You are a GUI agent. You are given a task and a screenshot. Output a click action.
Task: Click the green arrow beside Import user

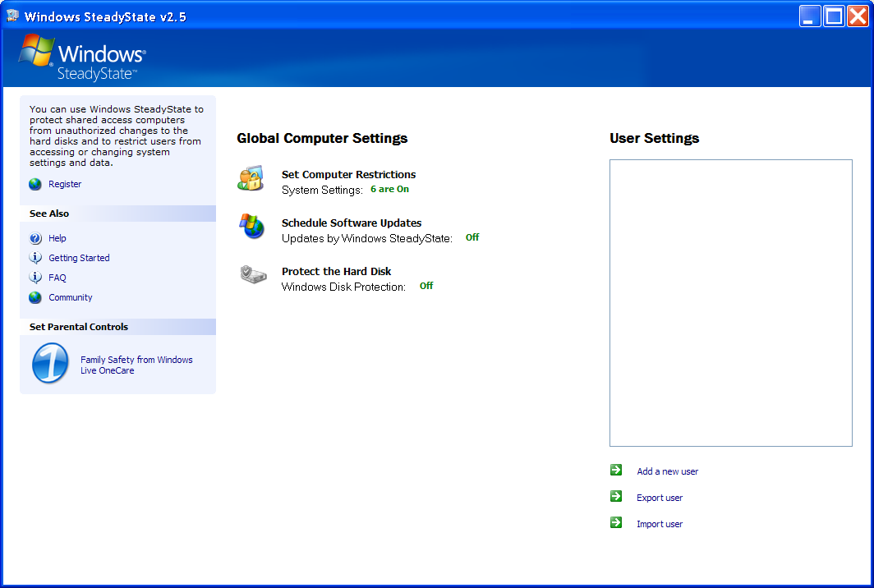(x=616, y=523)
